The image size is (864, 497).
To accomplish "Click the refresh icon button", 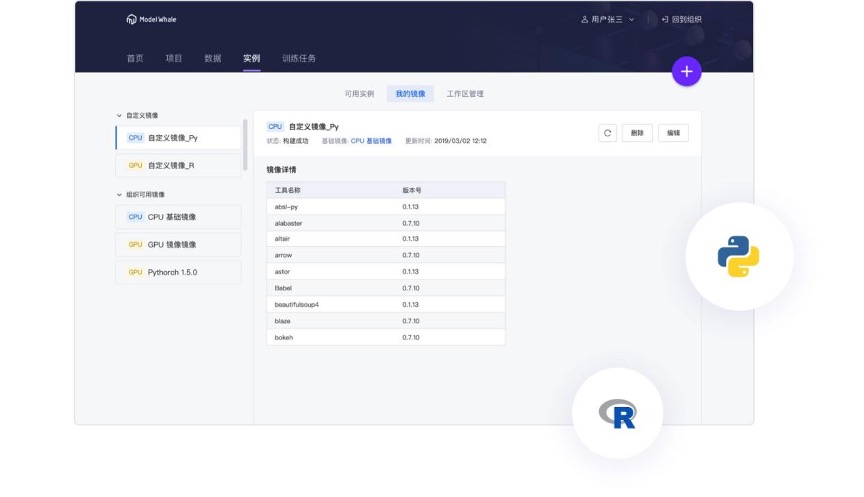I will (x=607, y=133).
